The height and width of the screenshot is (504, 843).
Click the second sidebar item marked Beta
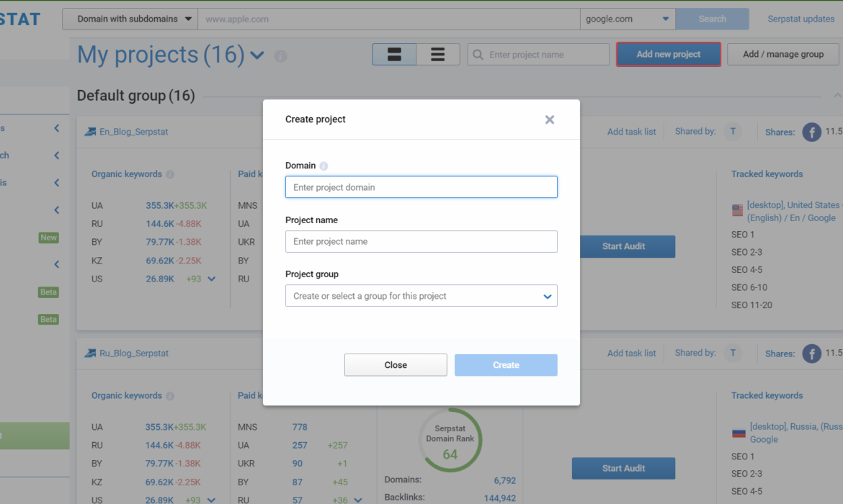point(48,319)
